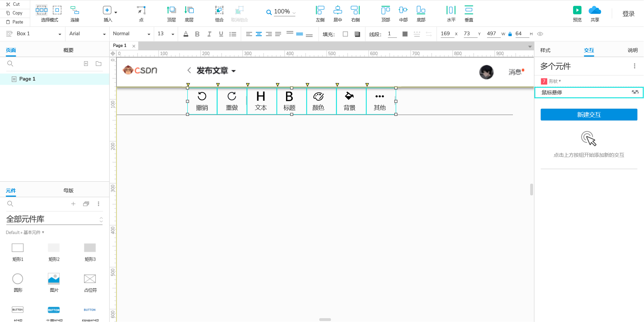The width and height of the screenshot is (644, 322).
Task: Open the line color swatch
Action: pos(405,34)
